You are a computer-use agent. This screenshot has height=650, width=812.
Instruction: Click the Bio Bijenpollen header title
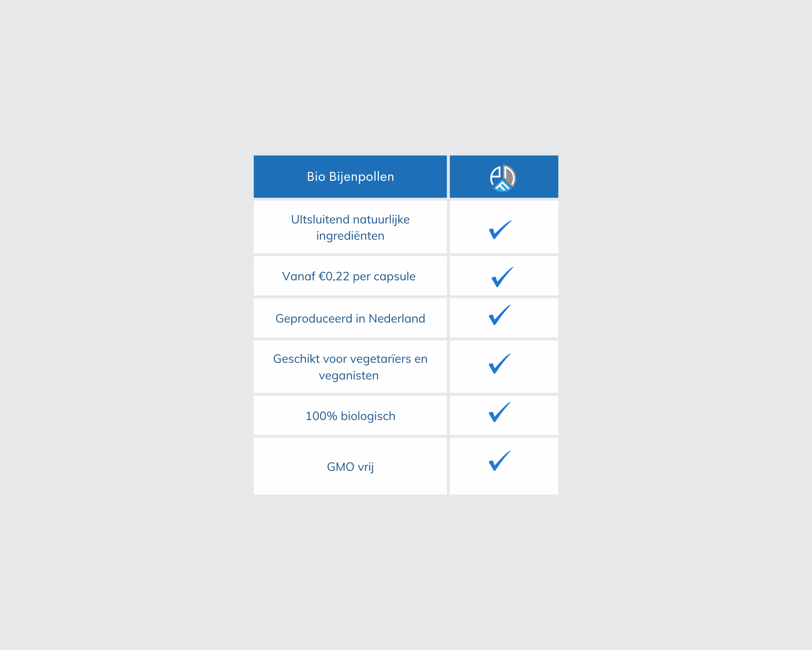tap(350, 177)
